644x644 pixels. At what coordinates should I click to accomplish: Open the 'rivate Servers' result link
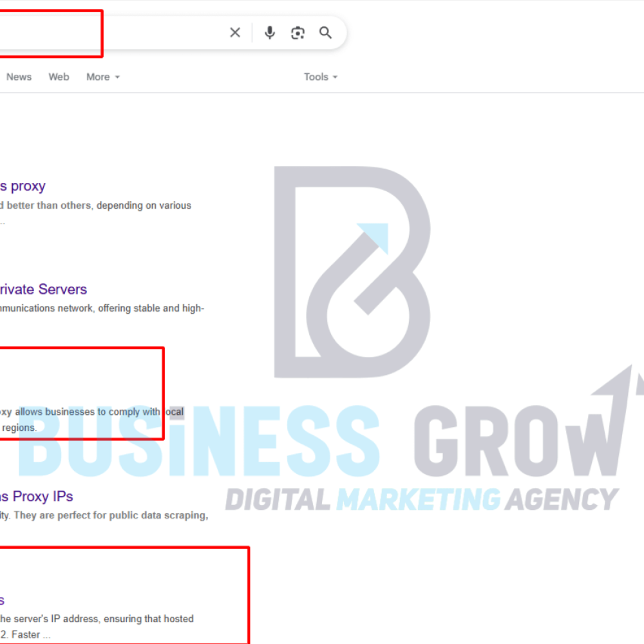[43, 289]
